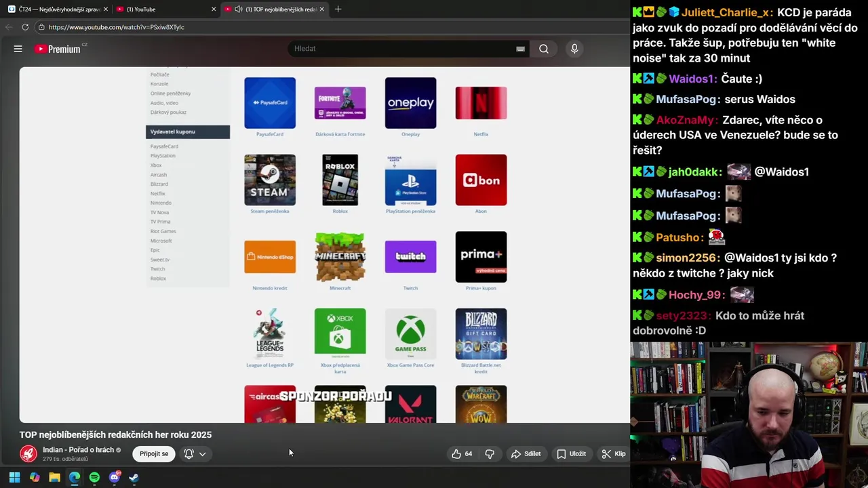Screen dimensions: 868x488
Task: Mute the tab via speaker icon
Action: click(x=239, y=9)
